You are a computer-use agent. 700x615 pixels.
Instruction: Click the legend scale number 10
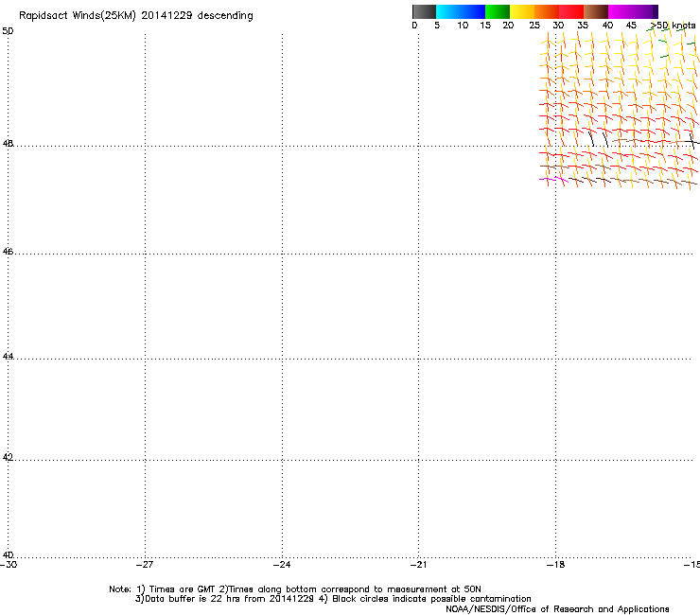point(463,26)
